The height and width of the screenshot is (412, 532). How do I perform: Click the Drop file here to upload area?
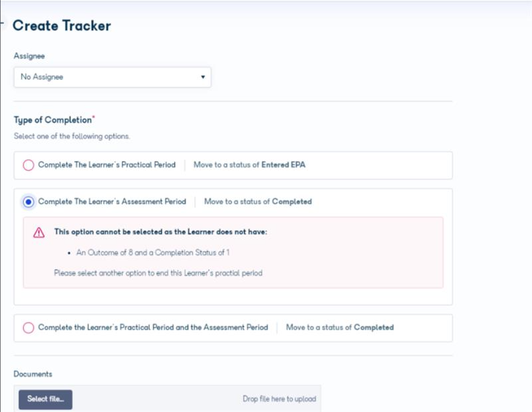(279, 399)
